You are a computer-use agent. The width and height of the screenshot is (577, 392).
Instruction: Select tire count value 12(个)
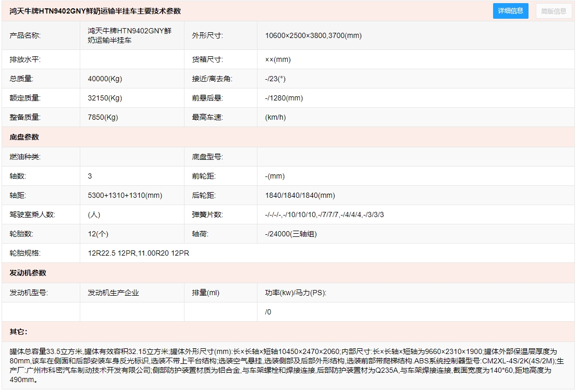[98, 234]
